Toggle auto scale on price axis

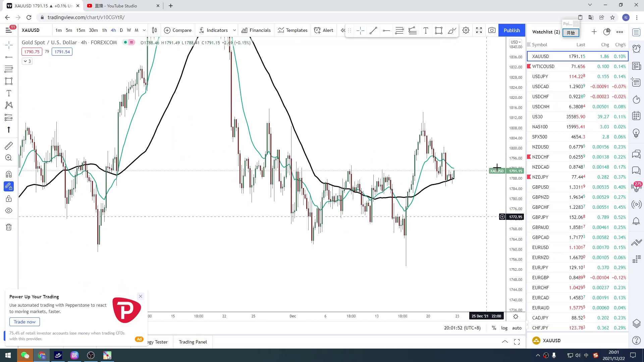(x=517, y=328)
